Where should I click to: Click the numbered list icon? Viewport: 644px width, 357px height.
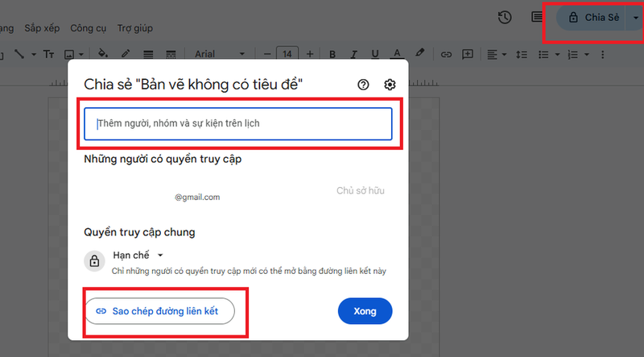tap(573, 54)
